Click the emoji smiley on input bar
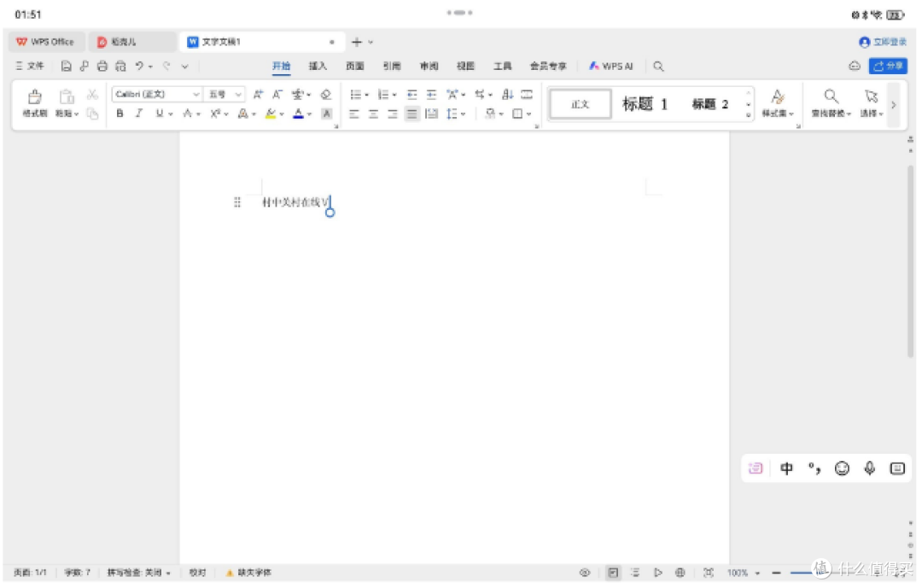The width and height of the screenshot is (922, 588). point(842,469)
